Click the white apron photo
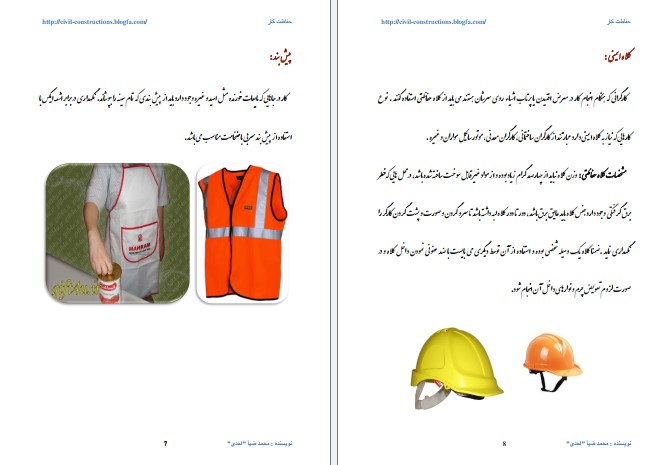 [118, 233]
